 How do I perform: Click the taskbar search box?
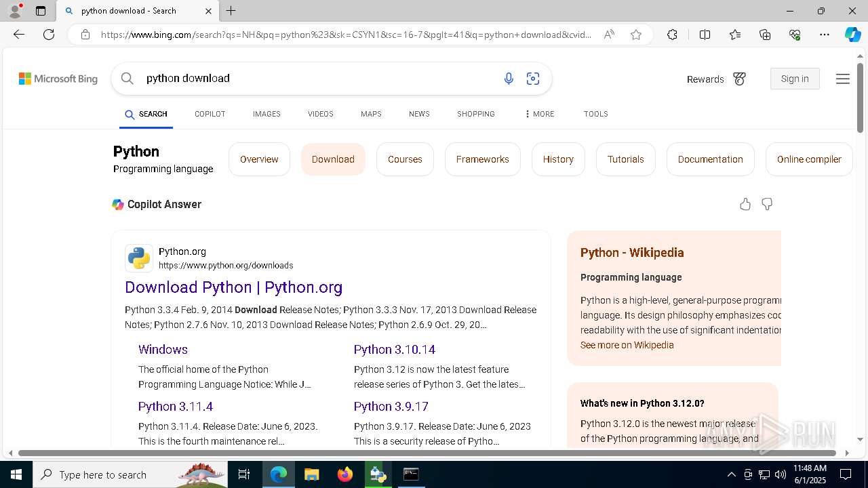[x=130, y=474]
